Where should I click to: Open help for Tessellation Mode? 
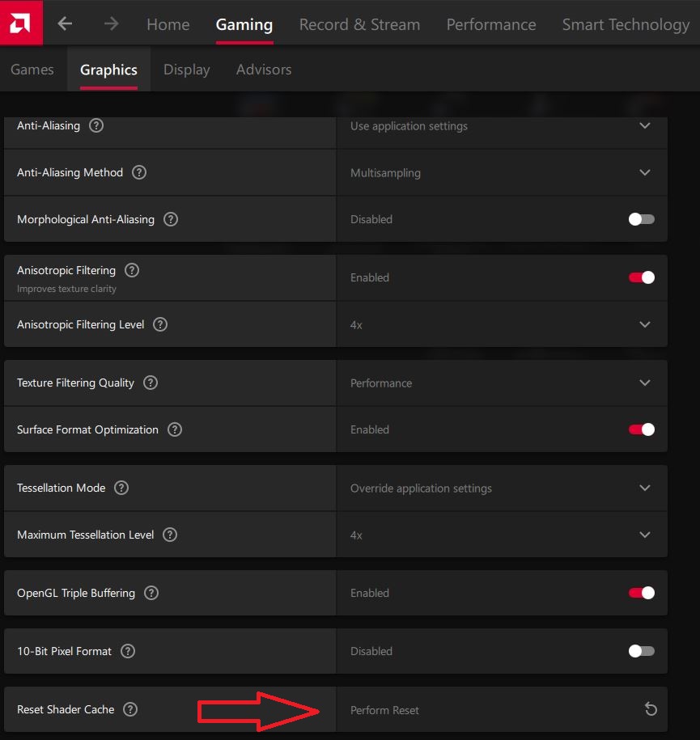pos(121,488)
